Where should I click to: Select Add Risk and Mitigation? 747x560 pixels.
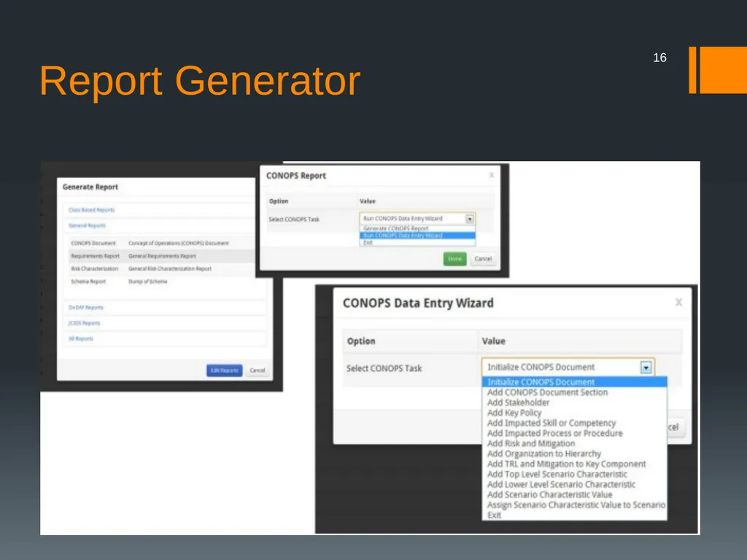pyautogui.click(x=575, y=444)
